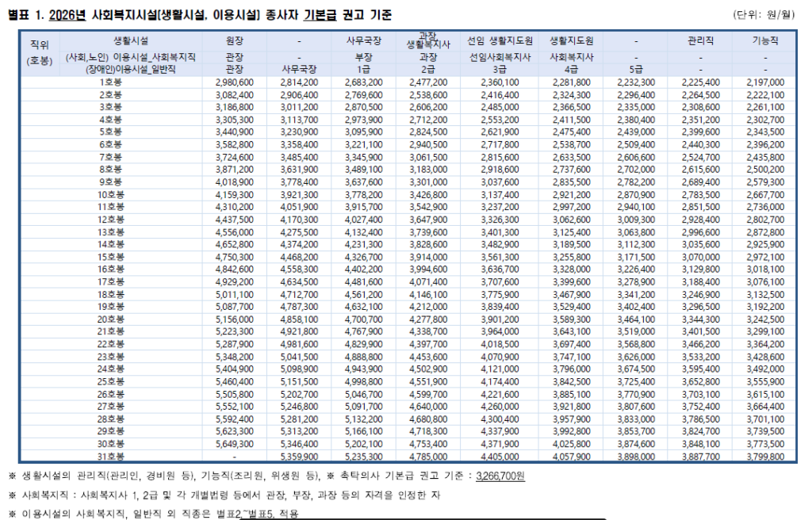
Task: Click value 3,807,600 in the 27호봉 row
Action: point(636,407)
